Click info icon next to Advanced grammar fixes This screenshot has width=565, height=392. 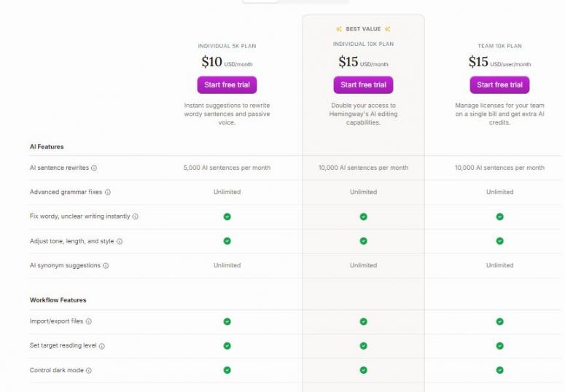tap(108, 192)
